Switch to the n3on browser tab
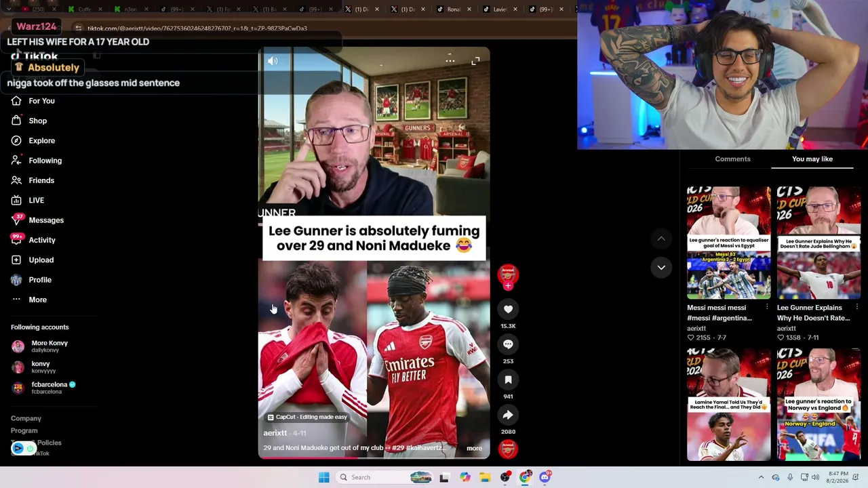The width and height of the screenshot is (868, 488). 130,9
